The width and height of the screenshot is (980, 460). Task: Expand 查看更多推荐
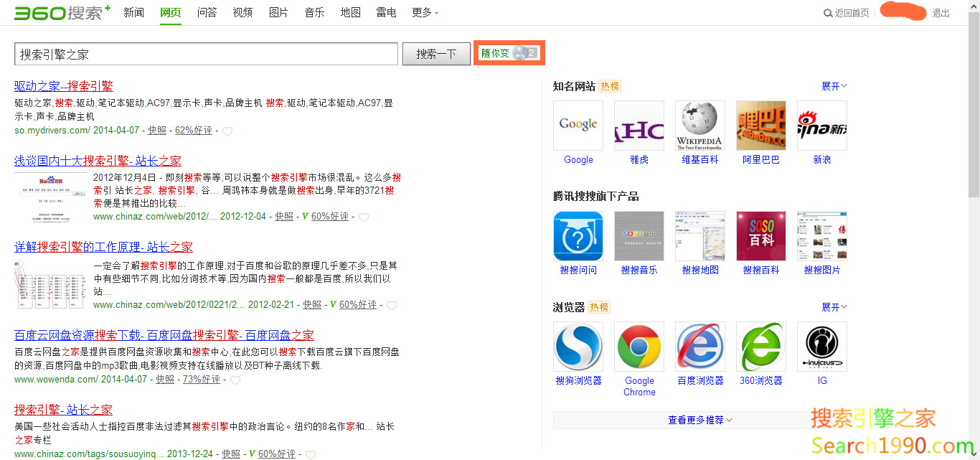click(700, 420)
